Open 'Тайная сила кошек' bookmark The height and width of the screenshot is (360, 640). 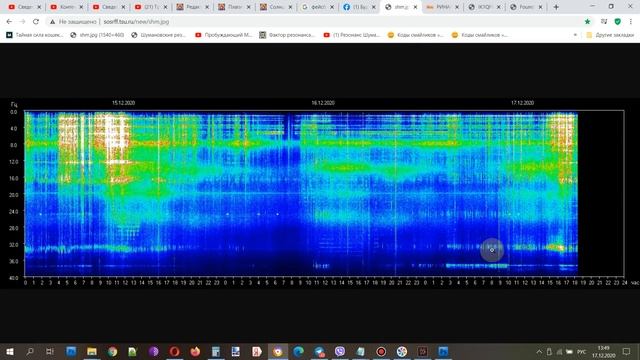tap(35, 35)
